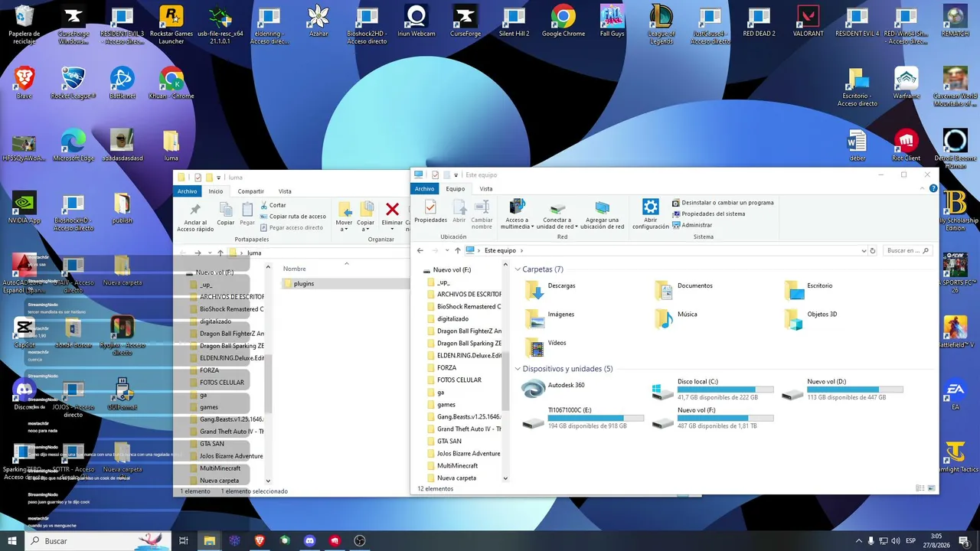980x551 pixels.
Task: Click Administrar in the Sistema group
Action: [692, 225]
